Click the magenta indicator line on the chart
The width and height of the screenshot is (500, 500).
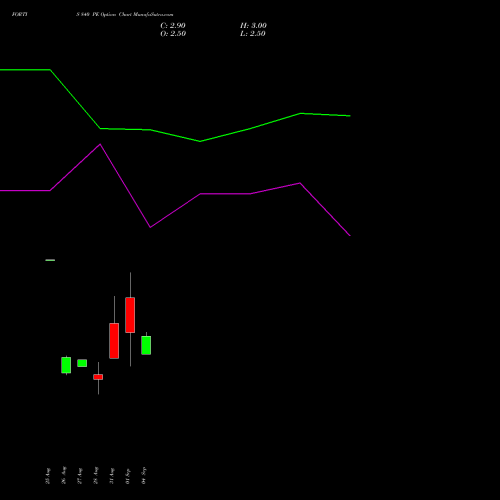pyautogui.click(x=225, y=193)
